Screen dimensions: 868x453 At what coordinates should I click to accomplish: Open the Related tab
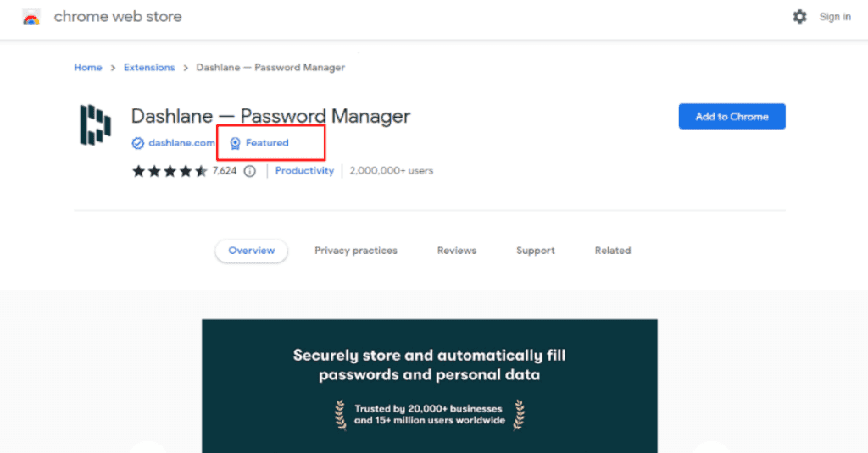[613, 251]
